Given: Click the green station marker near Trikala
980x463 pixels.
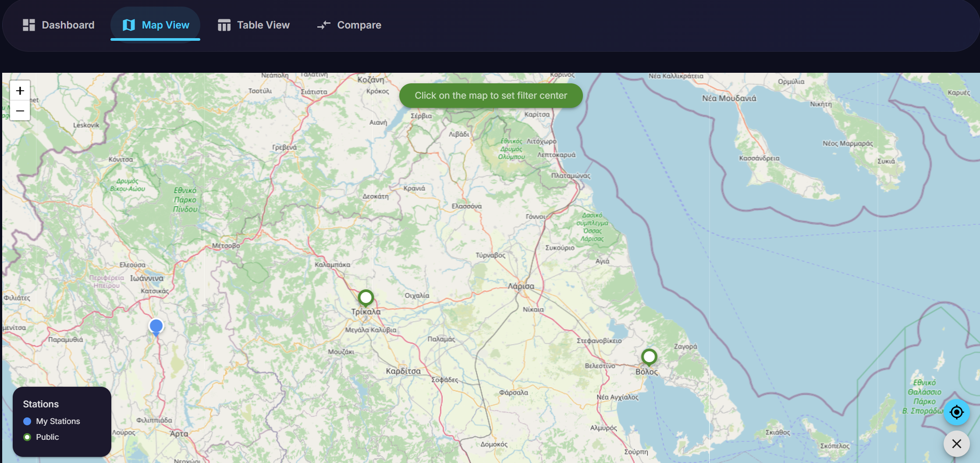Looking at the screenshot, I should pyautogui.click(x=366, y=297).
